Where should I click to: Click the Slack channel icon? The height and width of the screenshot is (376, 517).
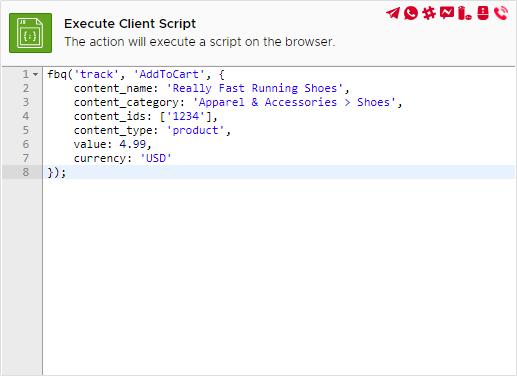(429, 13)
